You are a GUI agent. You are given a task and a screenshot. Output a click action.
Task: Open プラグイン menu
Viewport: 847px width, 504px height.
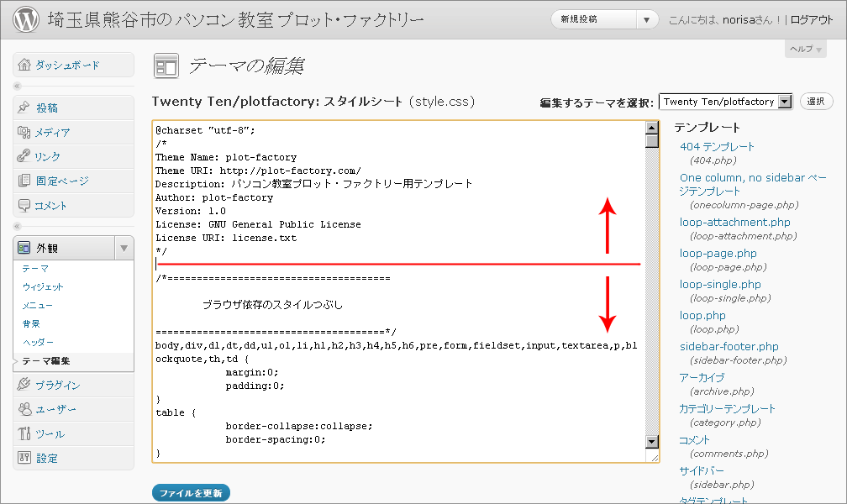coord(57,386)
